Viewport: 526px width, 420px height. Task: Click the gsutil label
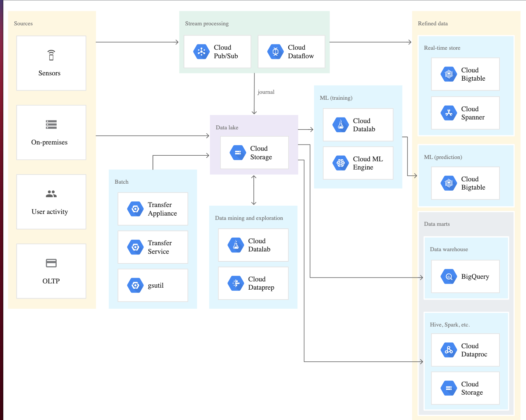click(x=156, y=285)
